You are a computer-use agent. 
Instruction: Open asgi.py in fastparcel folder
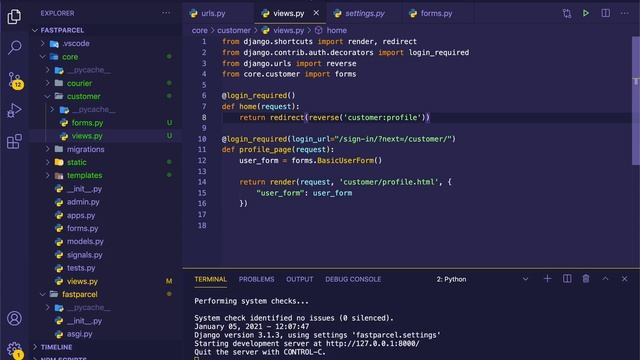click(79, 334)
